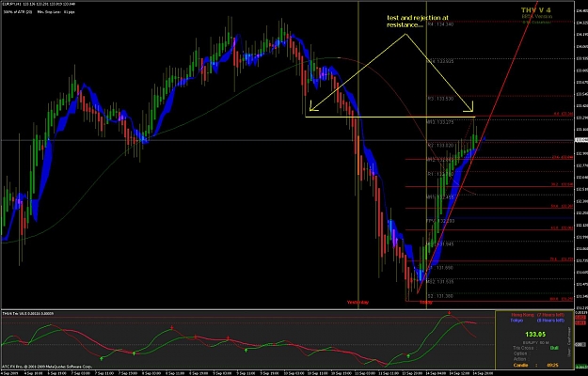Select the current price marker on price axis
The image size is (588, 376).
580,140
